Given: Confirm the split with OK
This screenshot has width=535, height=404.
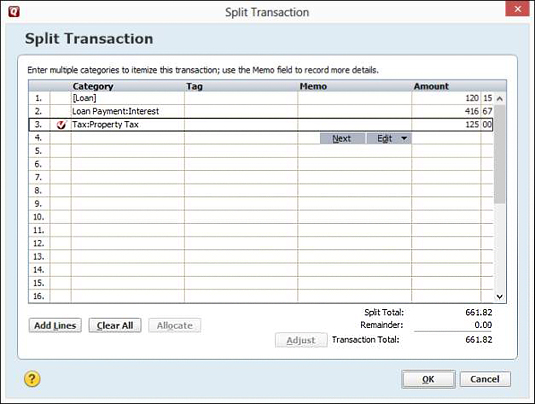Looking at the screenshot, I should point(428,379).
